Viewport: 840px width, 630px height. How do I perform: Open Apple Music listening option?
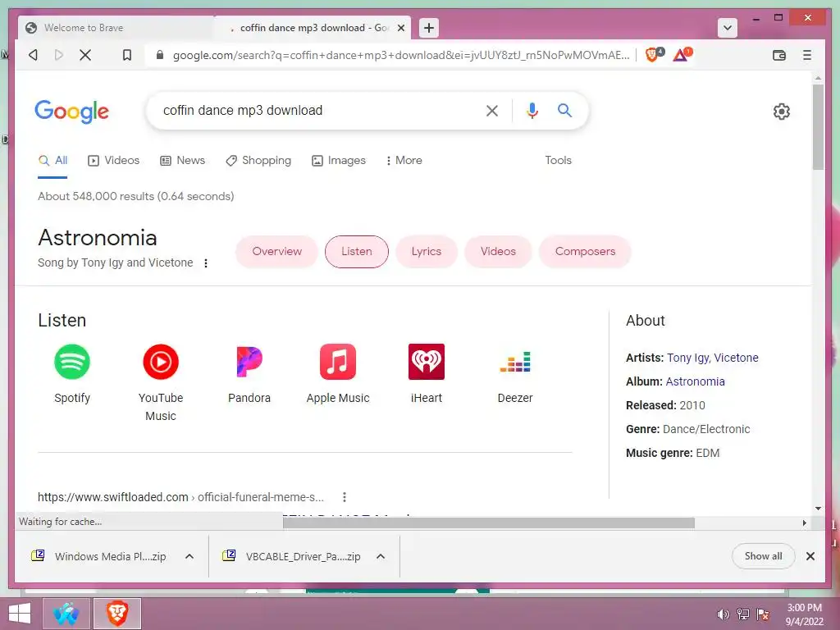(x=337, y=374)
